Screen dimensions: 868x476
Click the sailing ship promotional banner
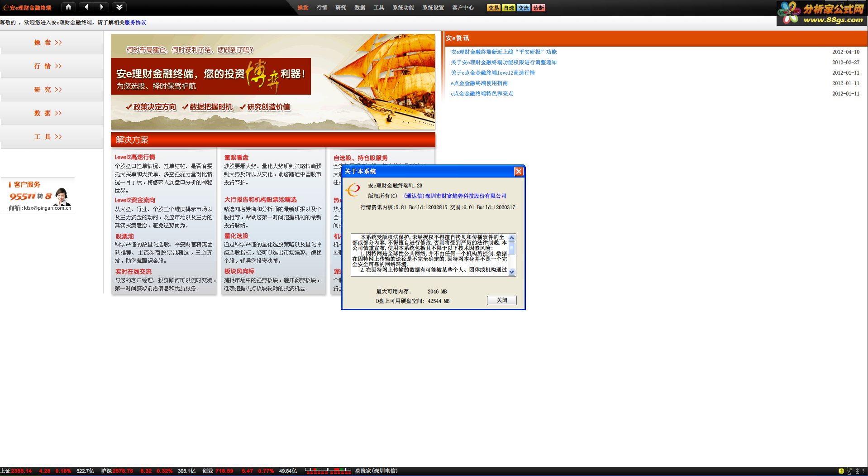[x=273, y=82]
